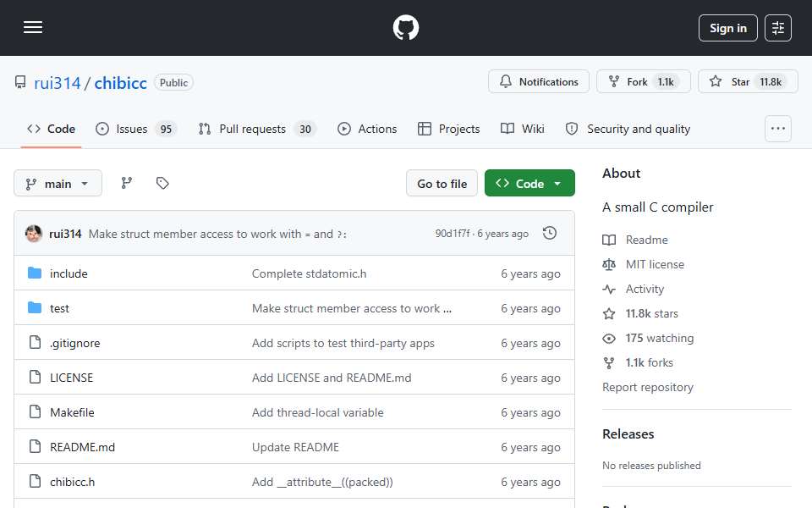Click rui314 author name in commit bar
The image size is (812, 508).
click(x=65, y=234)
